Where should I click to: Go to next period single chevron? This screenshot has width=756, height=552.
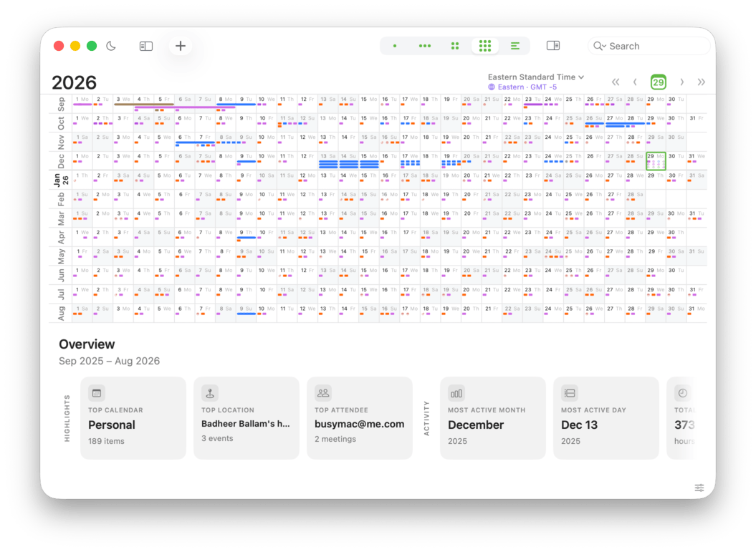(x=681, y=82)
